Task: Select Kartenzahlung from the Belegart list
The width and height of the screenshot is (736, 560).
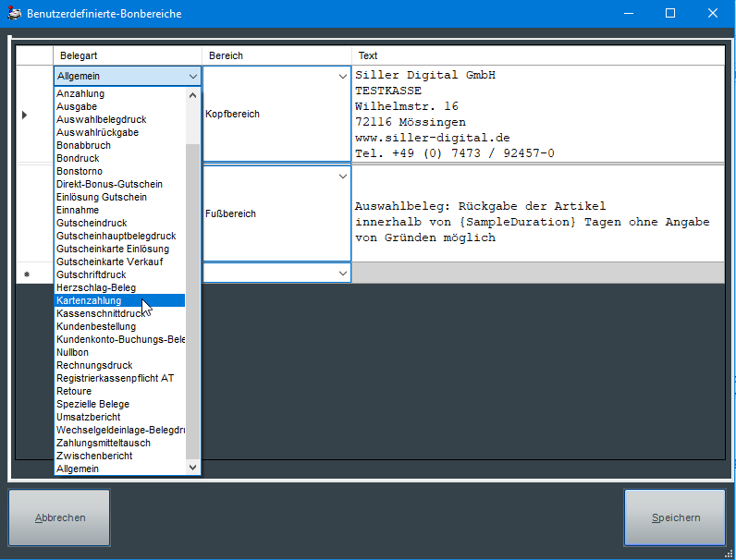Action: [89, 300]
